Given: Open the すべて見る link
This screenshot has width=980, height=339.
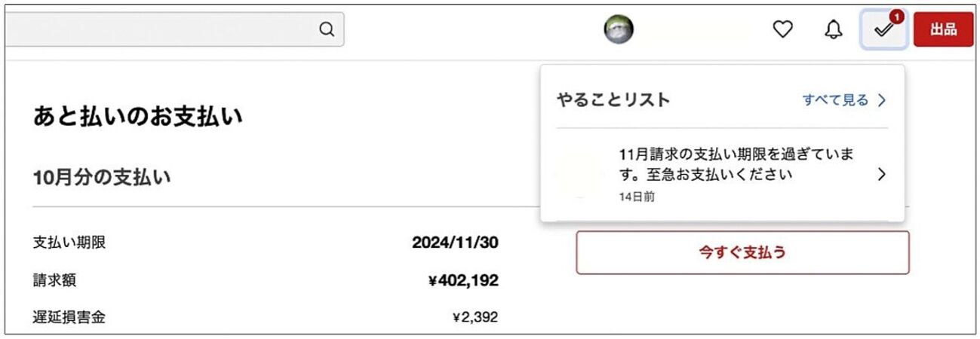Looking at the screenshot, I should pyautogui.click(x=835, y=99).
